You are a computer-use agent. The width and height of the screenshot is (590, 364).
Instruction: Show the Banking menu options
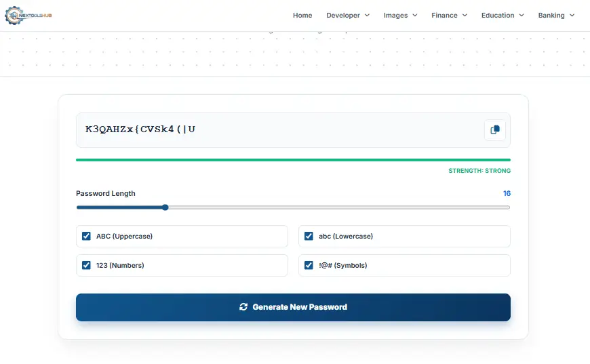(556, 16)
